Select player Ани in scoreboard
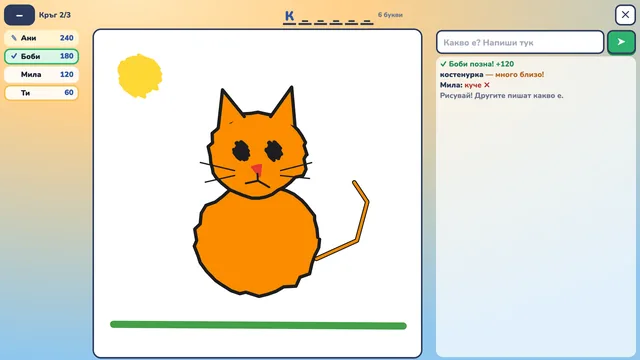This screenshot has width=640, height=360. point(41,38)
